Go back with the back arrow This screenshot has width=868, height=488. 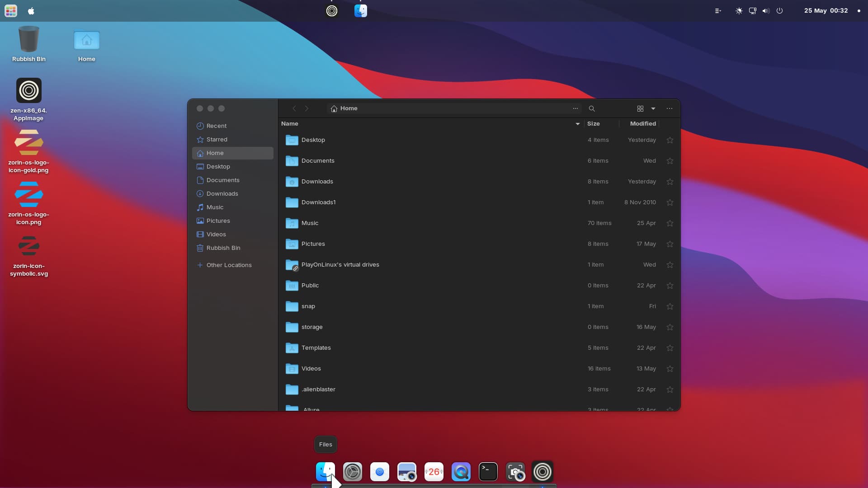[x=294, y=108]
